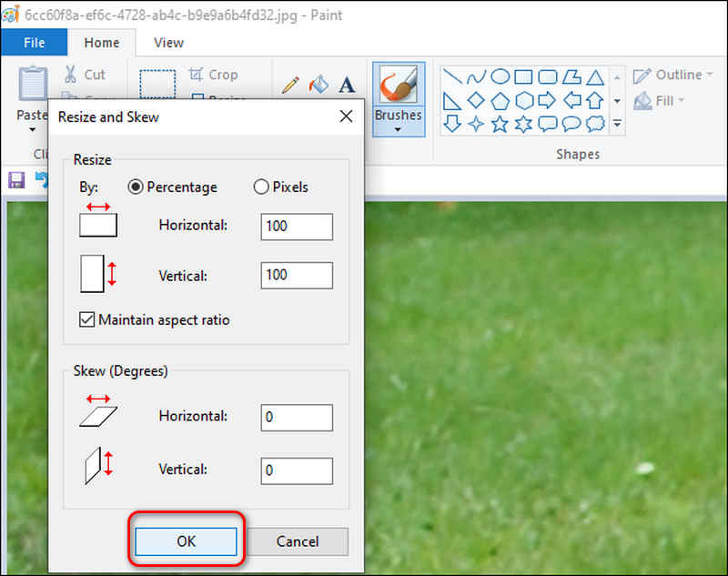Screen dimensions: 728x576
Task: Select the Curve shape
Action: (x=476, y=76)
